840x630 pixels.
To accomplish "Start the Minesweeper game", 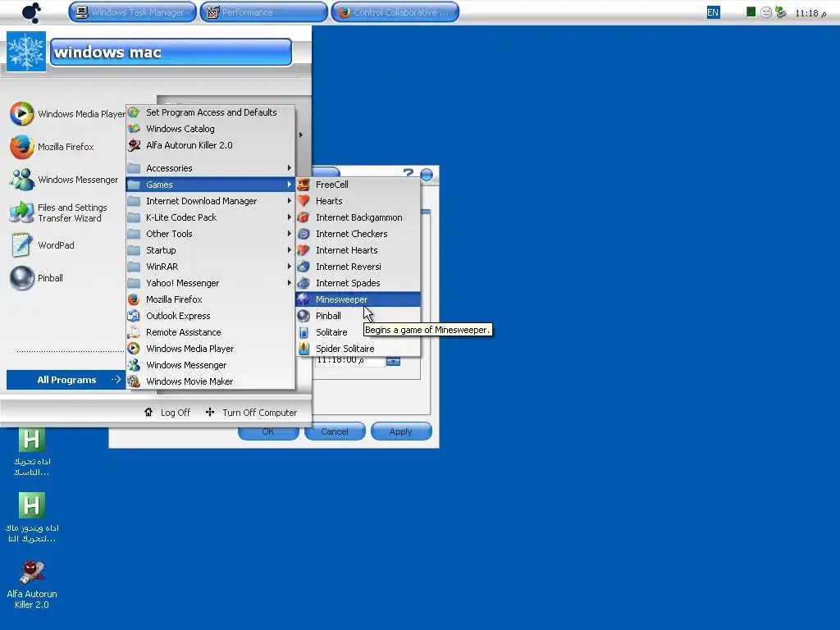I will tap(358, 299).
